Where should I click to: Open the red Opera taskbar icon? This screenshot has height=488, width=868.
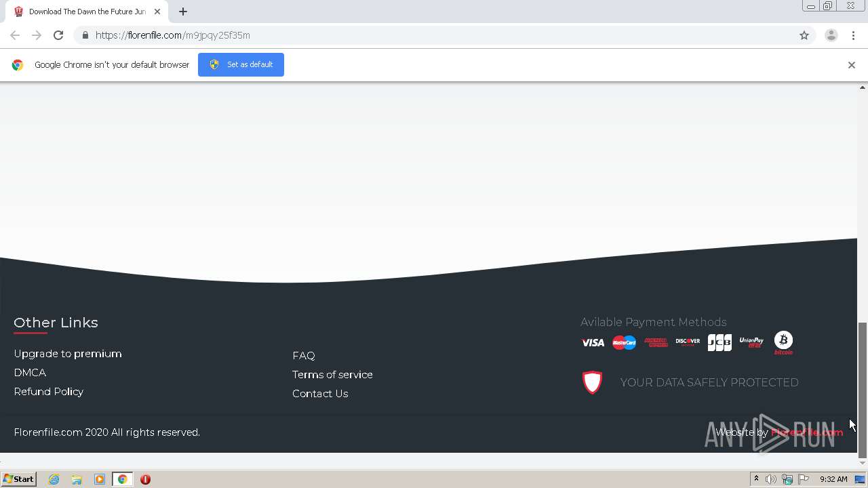tap(145, 479)
